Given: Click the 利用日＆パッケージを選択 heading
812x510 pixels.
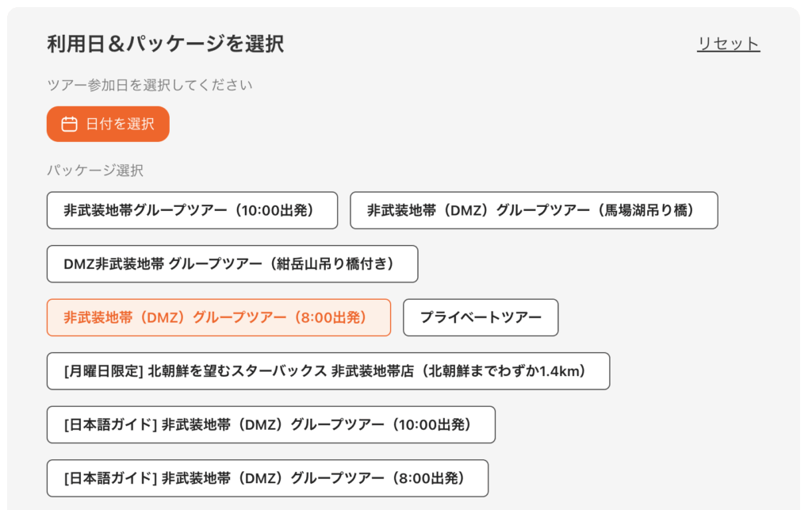Looking at the screenshot, I should (x=165, y=44).
